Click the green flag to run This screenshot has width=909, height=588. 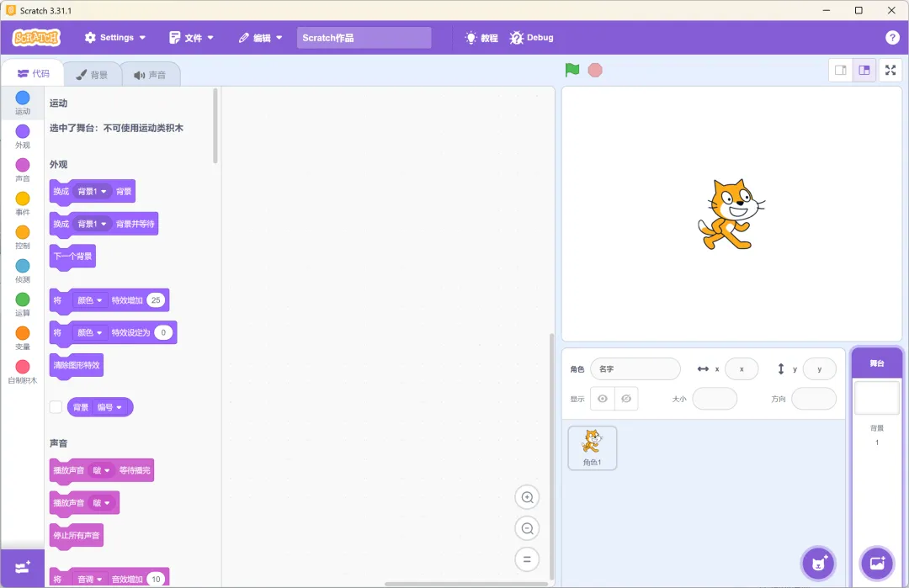pos(572,70)
